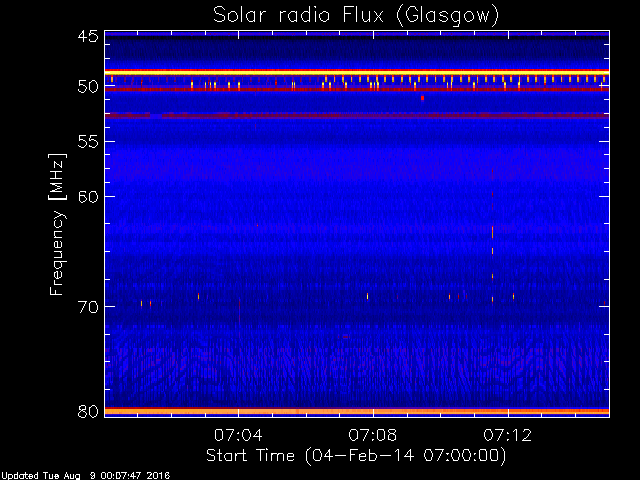This screenshot has height=480, width=640.
Task: Click the "Updated Tue Aug 9" timestamp text
Action: (x=85, y=476)
